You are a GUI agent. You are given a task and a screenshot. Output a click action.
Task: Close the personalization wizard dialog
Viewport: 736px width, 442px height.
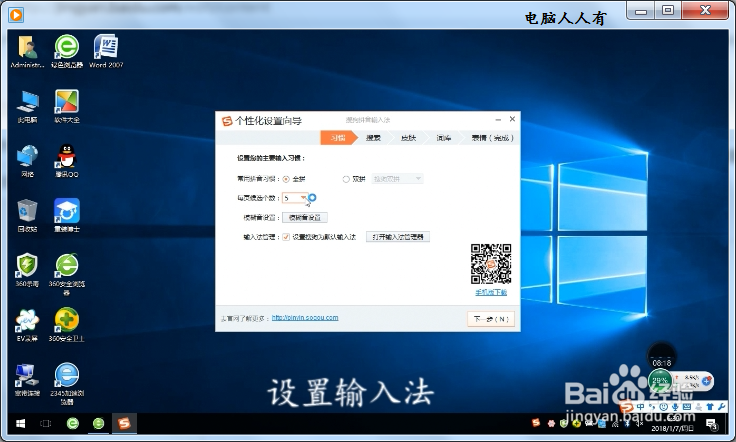tap(512, 119)
